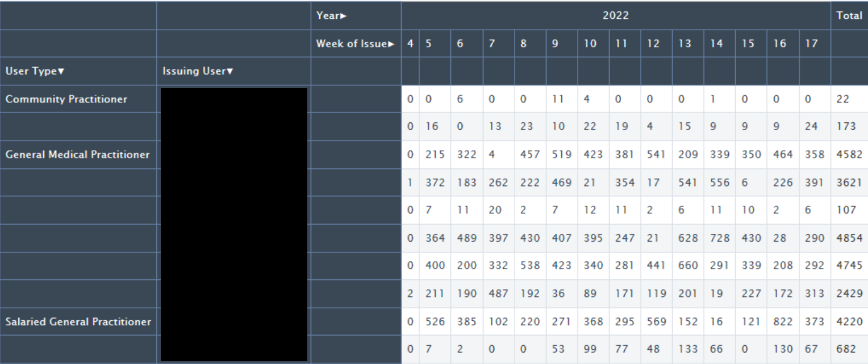868x364 pixels.
Task: Click the cell with value 53
Action: click(x=562, y=349)
